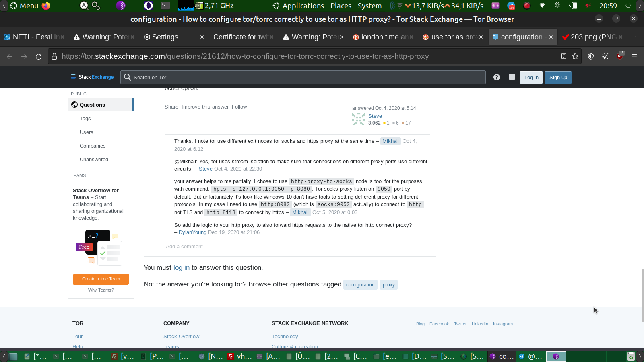This screenshot has width=644, height=362.
Task: Open the Twitter footer link
Action: coord(460,324)
